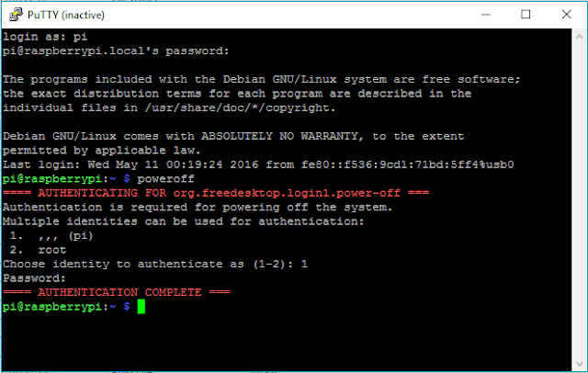Click the red AUTHENTICATION COMPLETE line

click(x=117, y=292)
